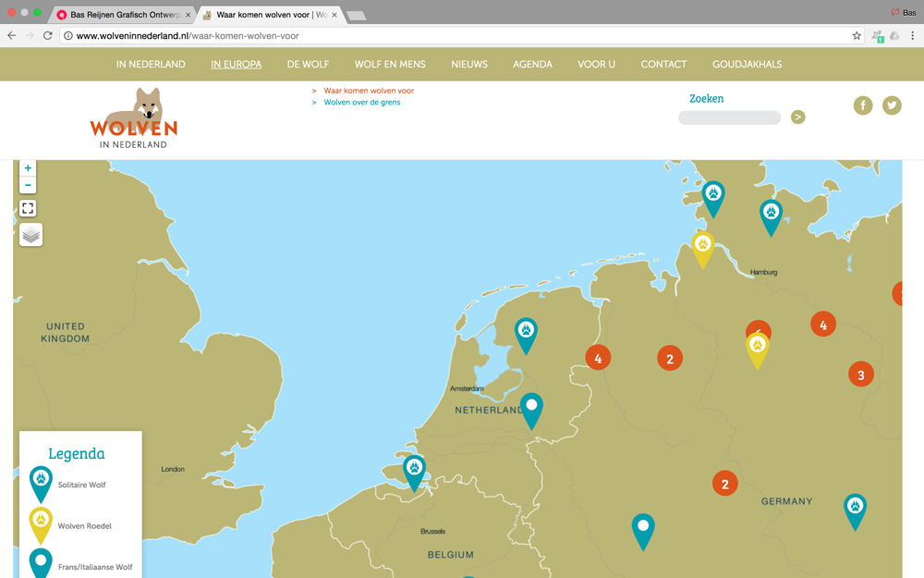Open the IN NEDERLAND menu item

(151, 65)
